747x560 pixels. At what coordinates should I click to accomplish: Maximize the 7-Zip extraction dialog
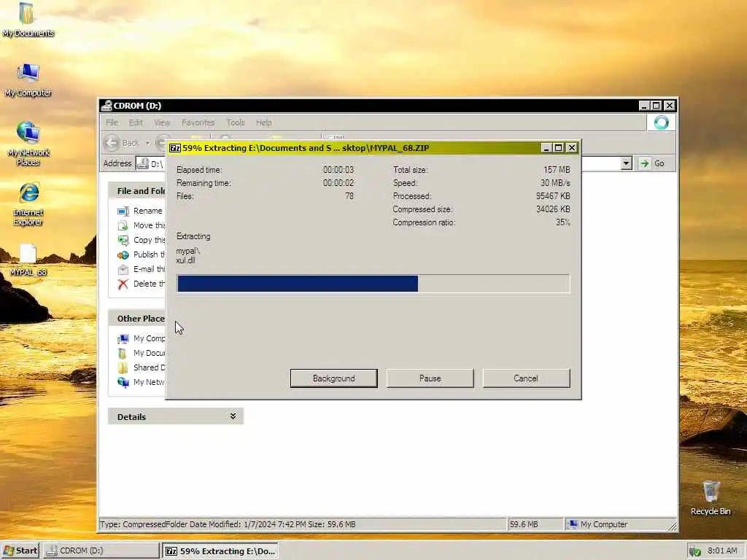[558, 148]
